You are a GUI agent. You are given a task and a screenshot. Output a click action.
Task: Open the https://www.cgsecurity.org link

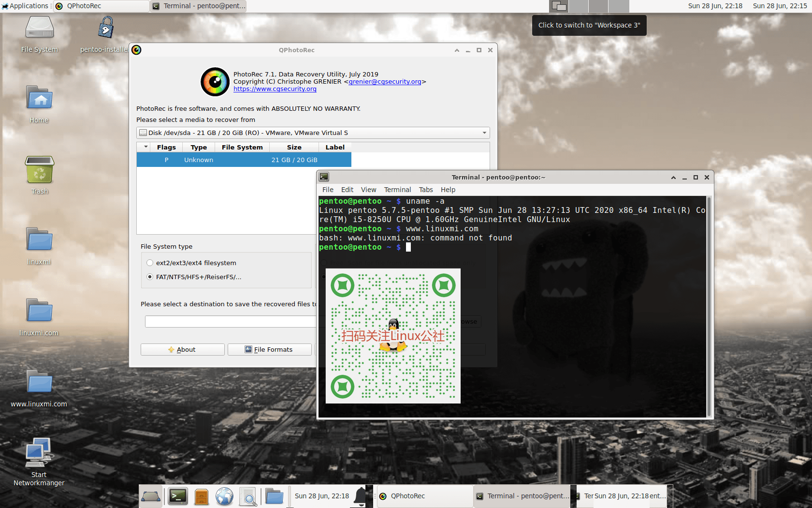tap(275, 89)
